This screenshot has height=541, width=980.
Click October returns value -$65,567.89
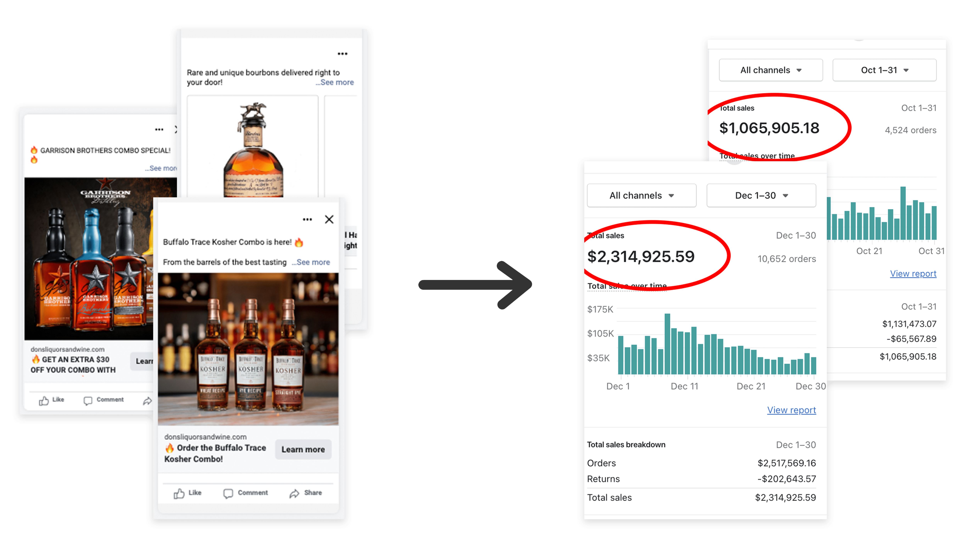(911, 339)
